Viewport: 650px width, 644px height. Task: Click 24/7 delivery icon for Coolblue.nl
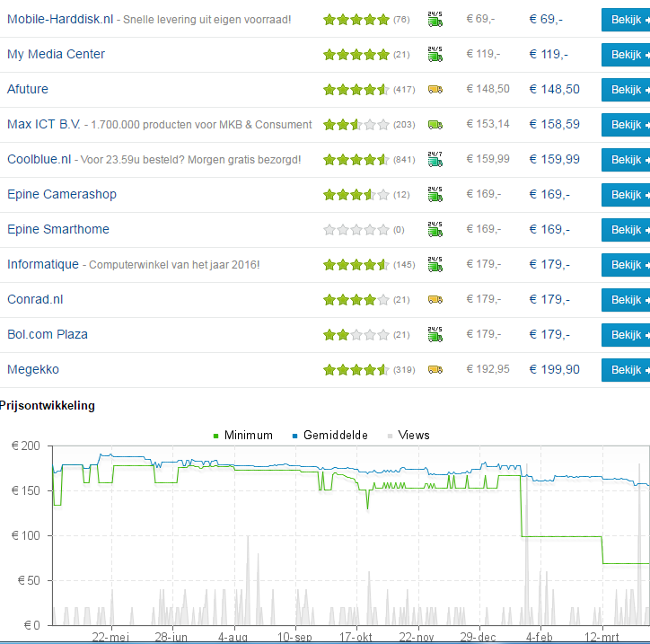point(435,159)
